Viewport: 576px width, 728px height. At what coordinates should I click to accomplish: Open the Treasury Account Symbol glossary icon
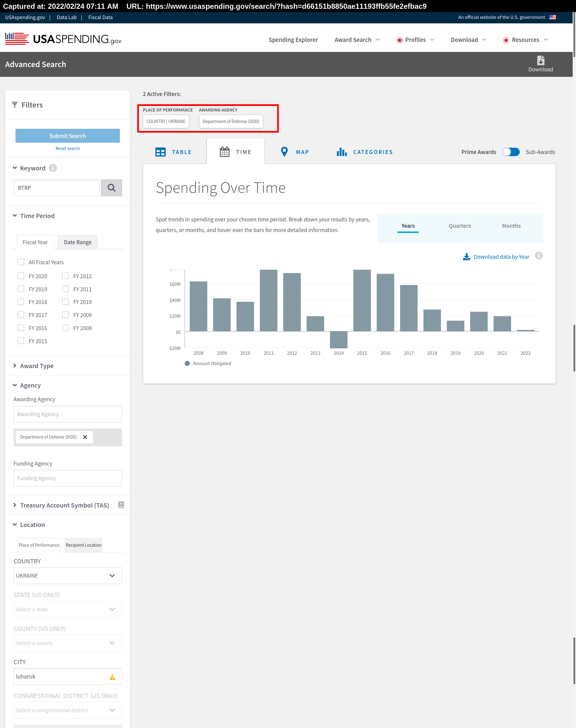pyautogui.click(x=121, y=505)
